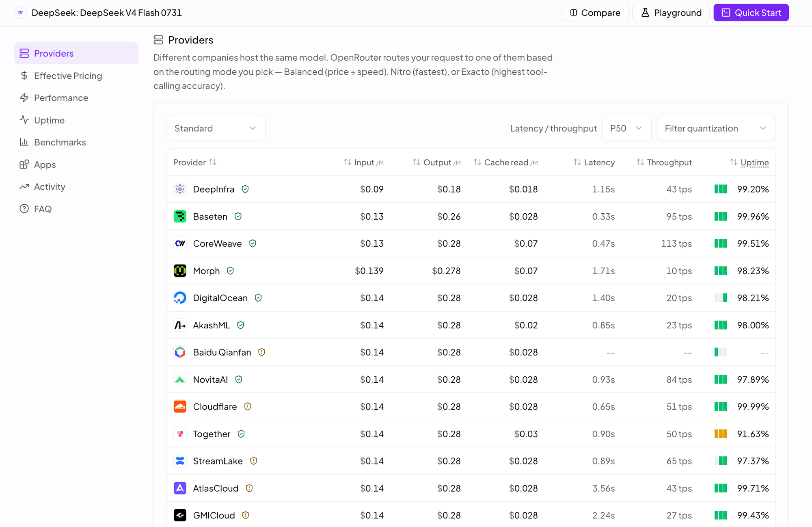Sort the table by Cache read price
The width and height of the screenshot is (812, 527).
point(505,163)
